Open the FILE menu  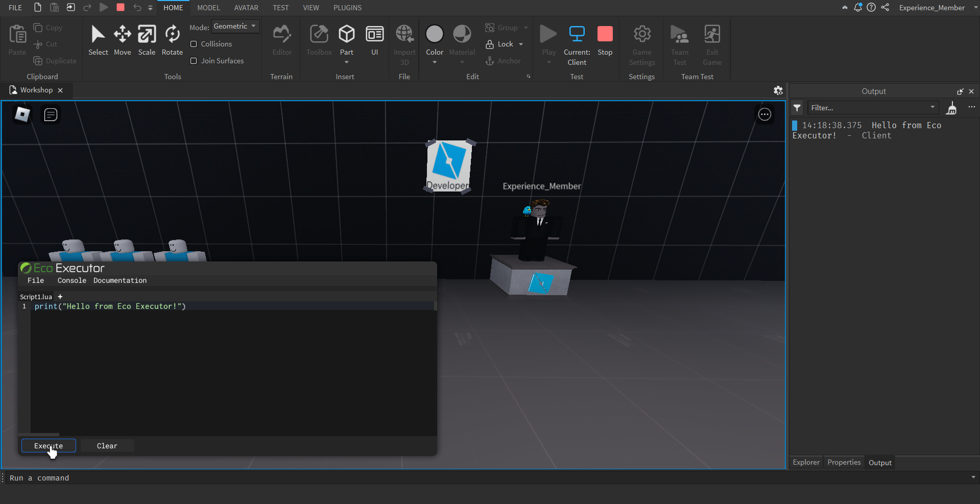(15, 8)
